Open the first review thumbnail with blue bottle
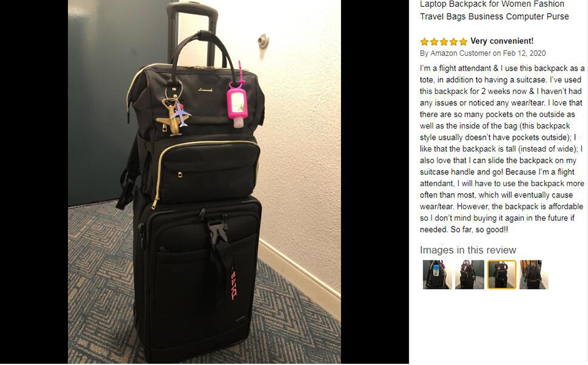The width and height of the screenshot is (588, 365). click(437, 275)
